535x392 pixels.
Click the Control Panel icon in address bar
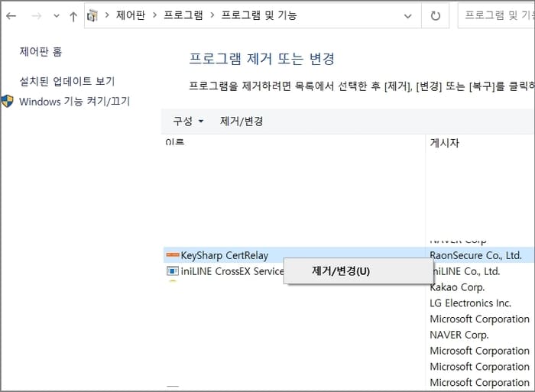tap(92, 16)
